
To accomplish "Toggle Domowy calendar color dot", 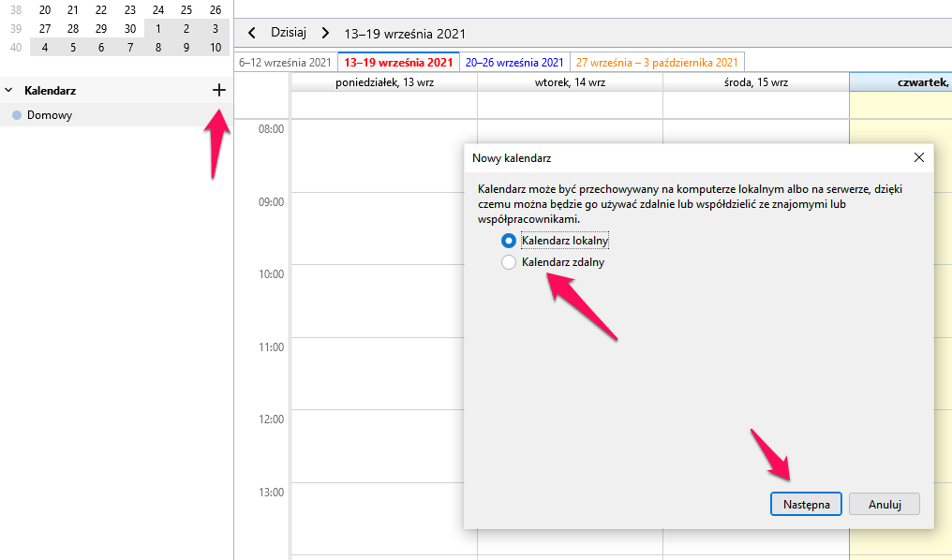I will tap(17, 115).
